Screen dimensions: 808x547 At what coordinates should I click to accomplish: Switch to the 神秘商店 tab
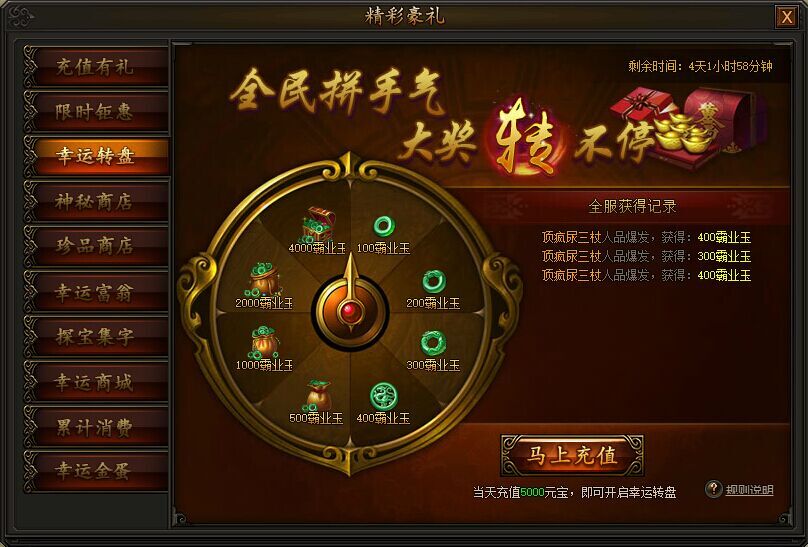coord(96,201)
